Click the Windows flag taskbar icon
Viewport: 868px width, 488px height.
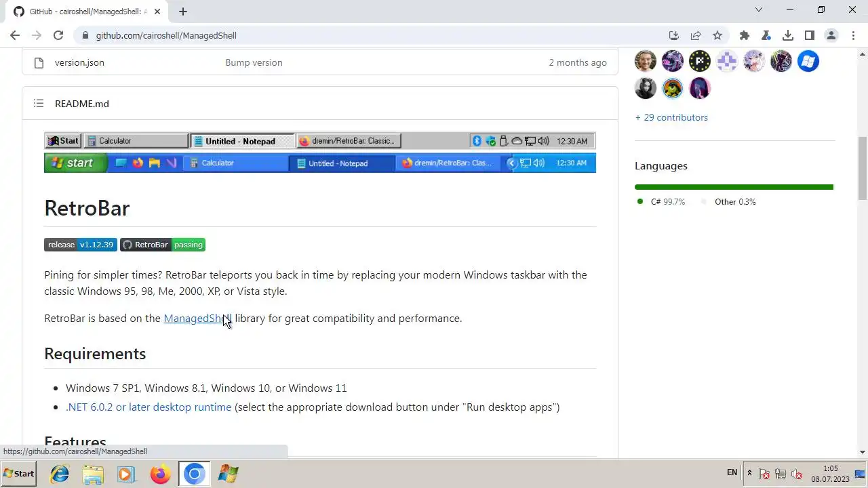[228, 474]
